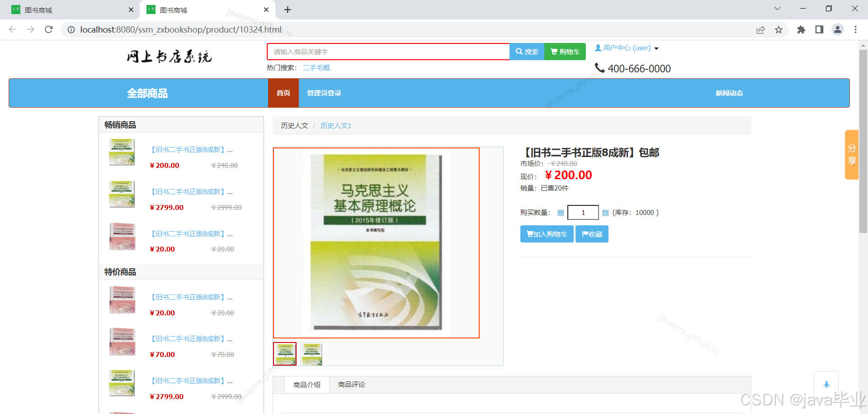Open special-offer book title priced ¥70.00
868x414 pixels.
click(x=192, y=339)
